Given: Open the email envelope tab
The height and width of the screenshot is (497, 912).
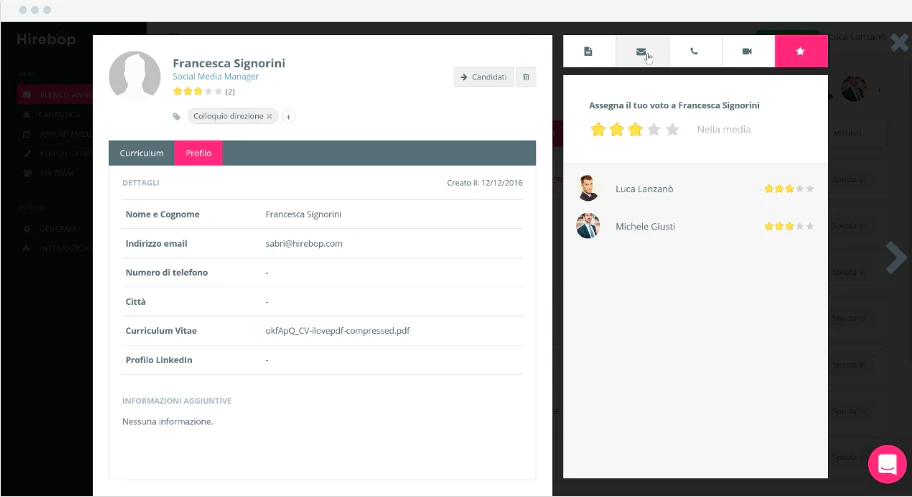Looking at the screenshot, I should 642,51.
